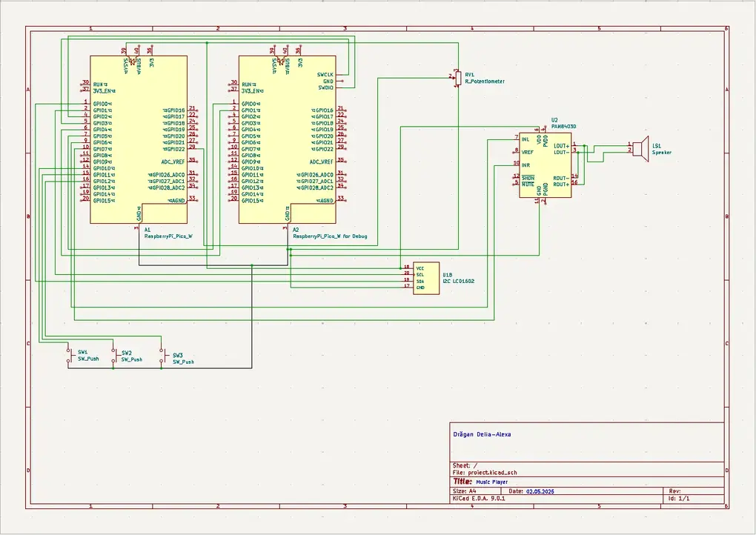Click the ROUT+ pin on PAM8403D
756x535 pixels.
click(x=561, y=185)
